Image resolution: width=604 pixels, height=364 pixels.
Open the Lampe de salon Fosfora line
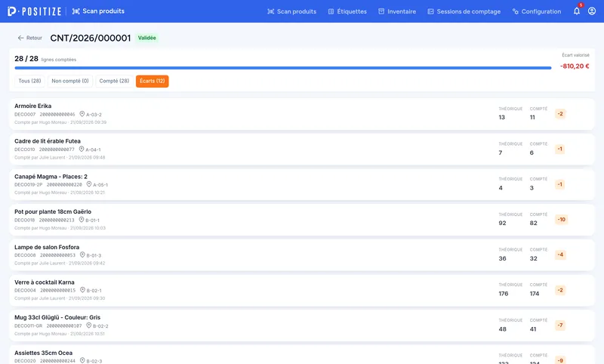[x=302, y=255]
